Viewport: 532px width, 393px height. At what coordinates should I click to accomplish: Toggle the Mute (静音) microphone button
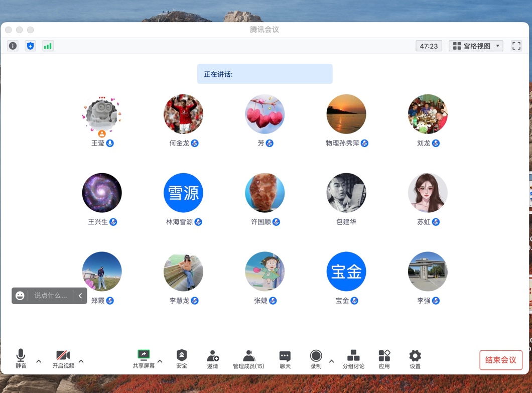pos(21,359)
